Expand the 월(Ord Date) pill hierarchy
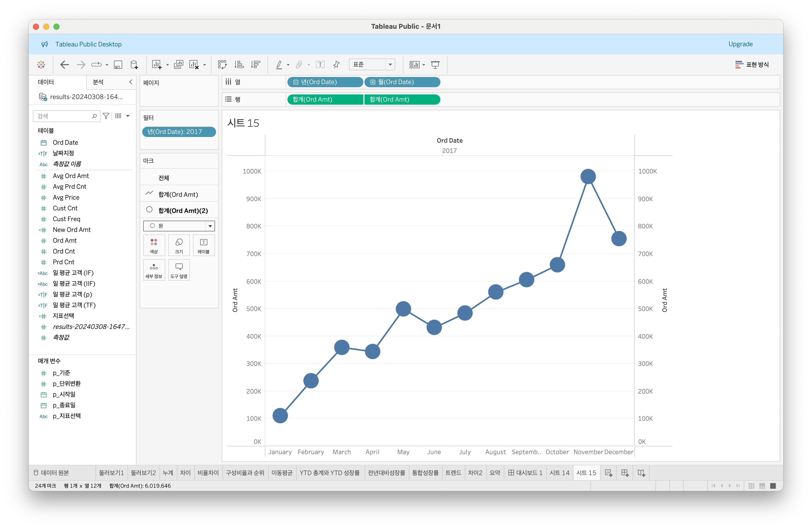812x529 pixels. [373, 82]
